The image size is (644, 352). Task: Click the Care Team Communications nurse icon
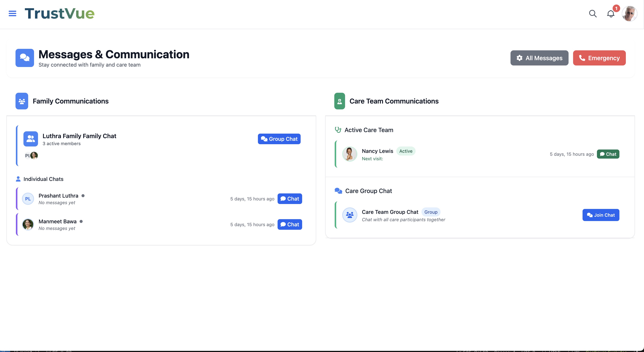click(340, 101)
